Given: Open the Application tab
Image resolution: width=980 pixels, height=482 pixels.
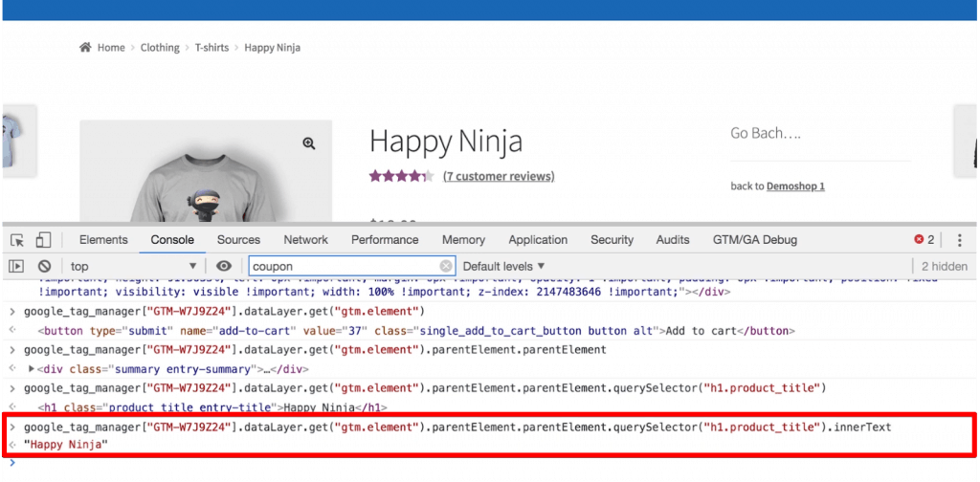Looking at the screenshot, I should [x=538, y=240].
